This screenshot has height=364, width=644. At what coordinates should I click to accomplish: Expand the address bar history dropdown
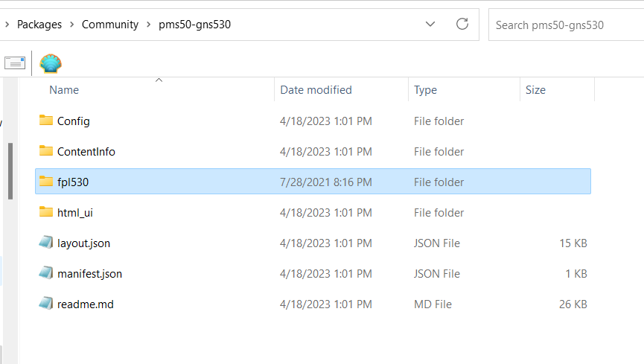tap(430, 25)
